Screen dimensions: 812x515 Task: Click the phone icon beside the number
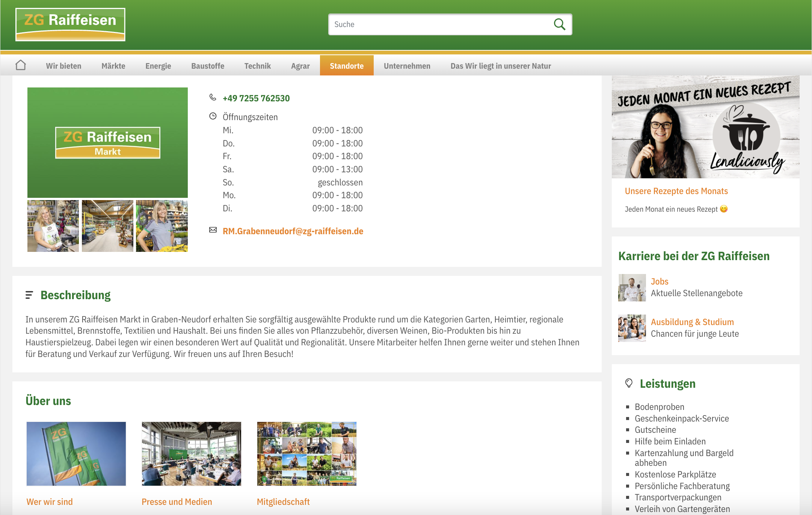pos(213,98)
